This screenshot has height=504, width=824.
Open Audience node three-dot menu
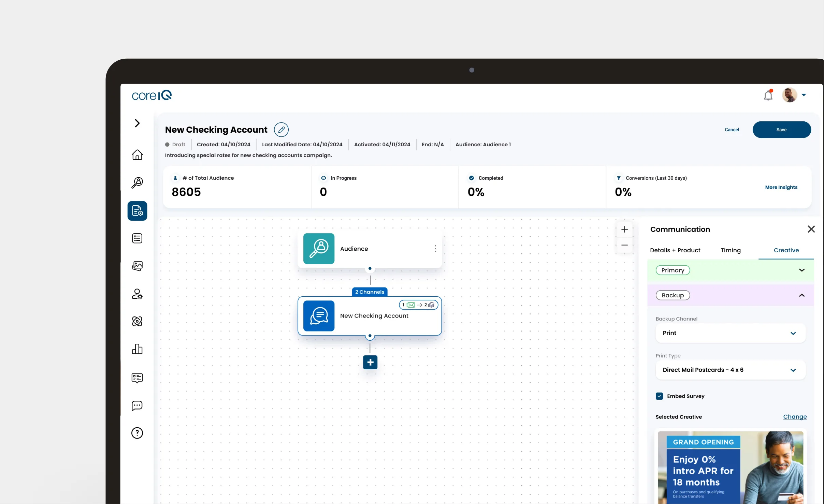(x=435, y=249)
